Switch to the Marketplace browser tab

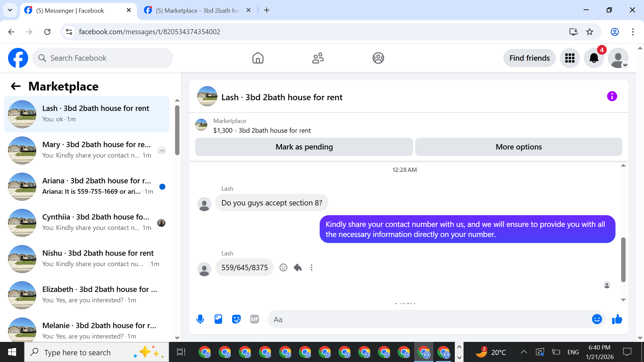click(198, 10)
